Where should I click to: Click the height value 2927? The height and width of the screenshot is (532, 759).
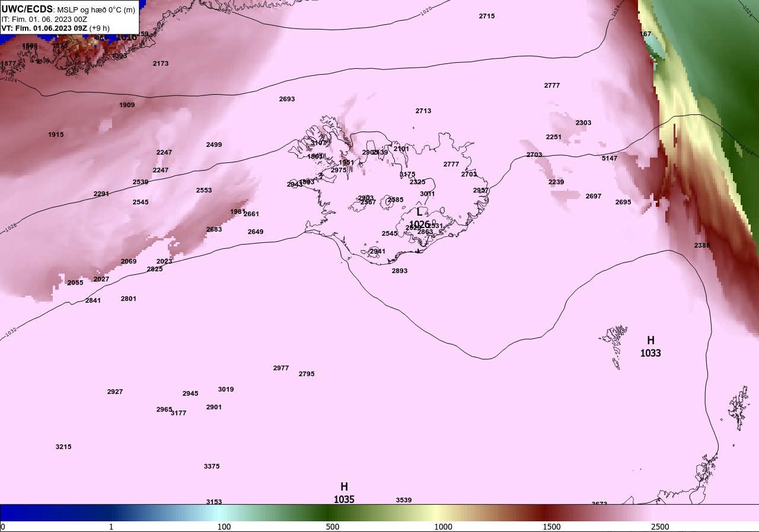[115, 392]
